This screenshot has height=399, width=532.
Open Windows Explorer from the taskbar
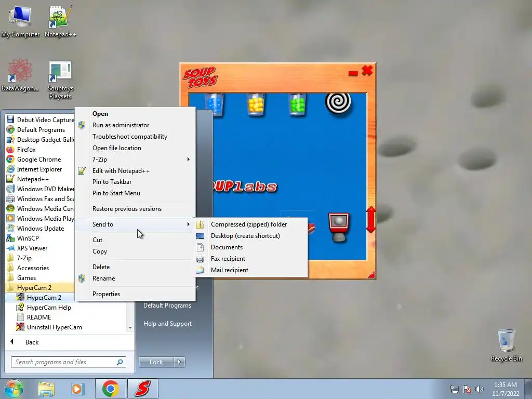point(46,389)
